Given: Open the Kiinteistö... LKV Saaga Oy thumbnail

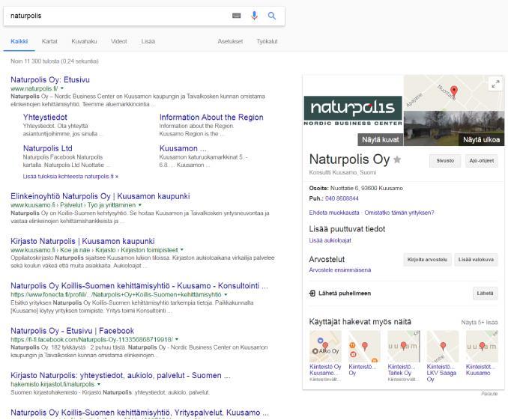Looking at the screenshot, I should point(443,347).
